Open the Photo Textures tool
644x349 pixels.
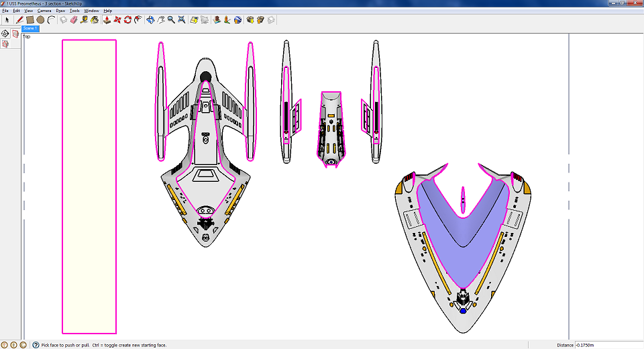pos(227,19)
